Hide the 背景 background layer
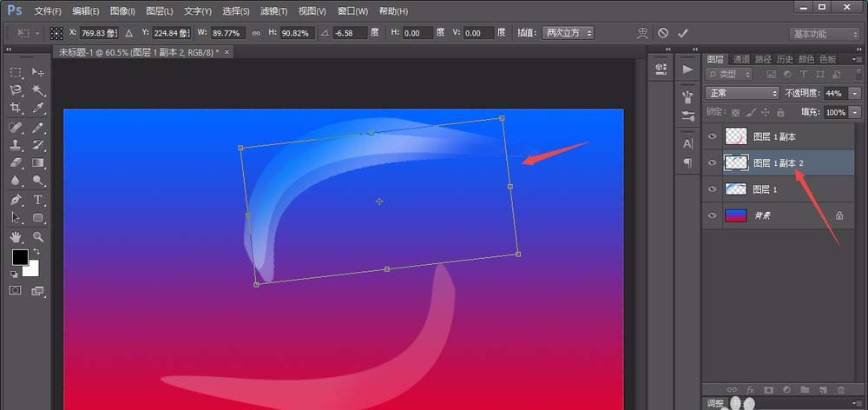 tap(713, 215)
